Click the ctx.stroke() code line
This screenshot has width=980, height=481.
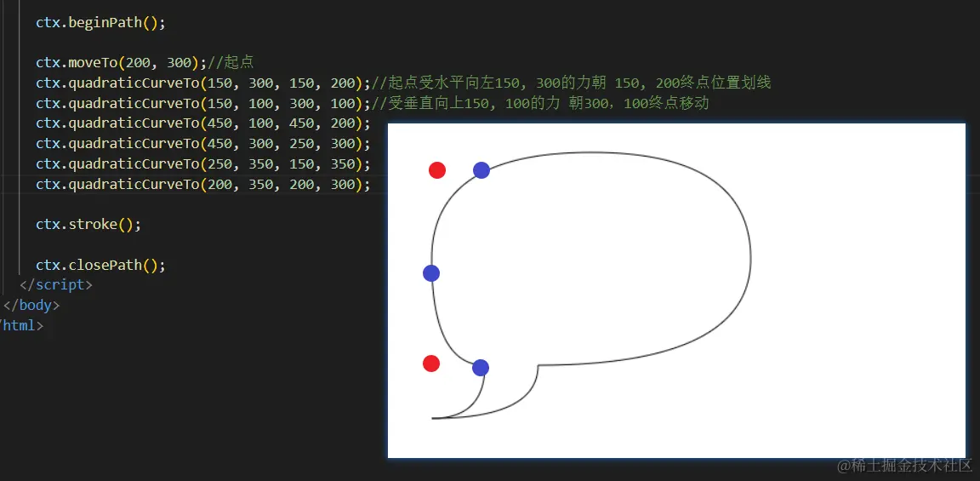pos(88,225)
